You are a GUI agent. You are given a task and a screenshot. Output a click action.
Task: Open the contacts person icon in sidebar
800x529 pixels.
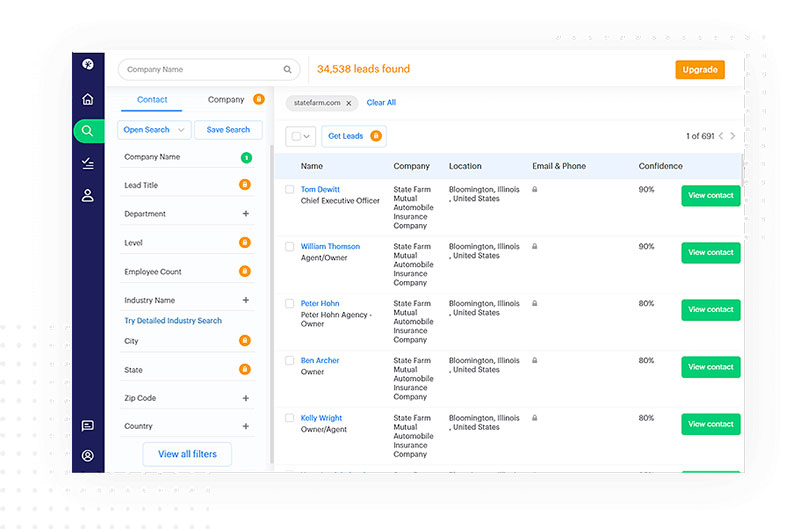[x=88, y=195]
